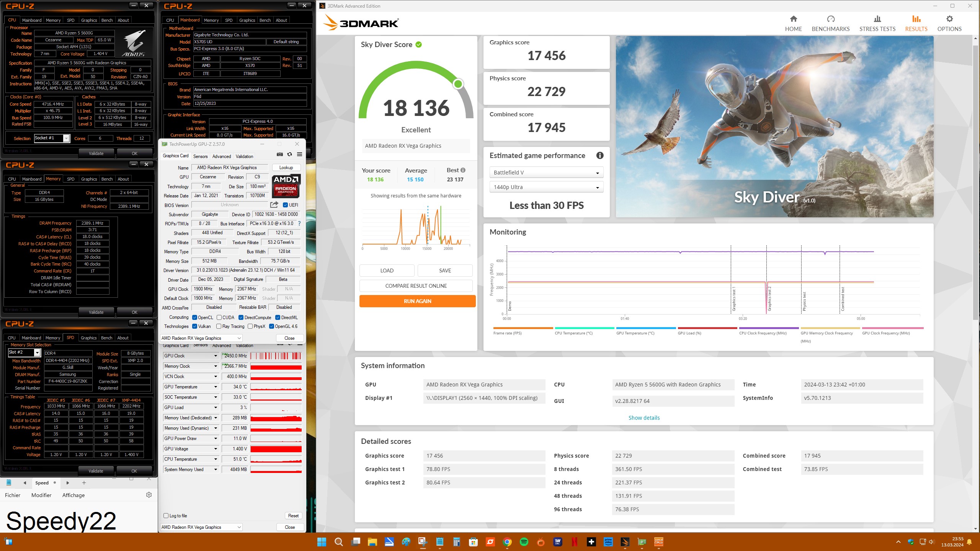
Task: Click Bus Interface question mark in GPU-Z
Action: coord(299,223)
